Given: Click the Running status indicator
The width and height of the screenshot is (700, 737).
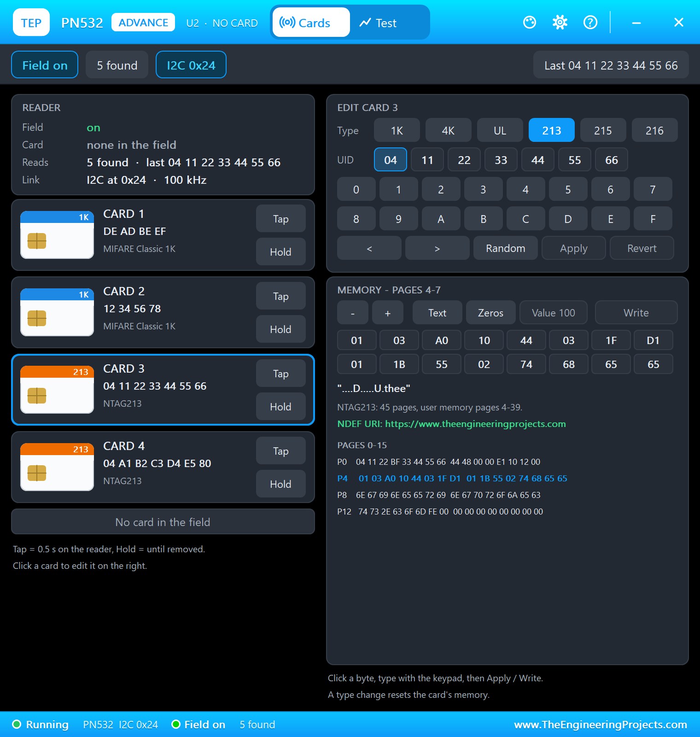Looking at the screenshot, I should pos(41,725).
